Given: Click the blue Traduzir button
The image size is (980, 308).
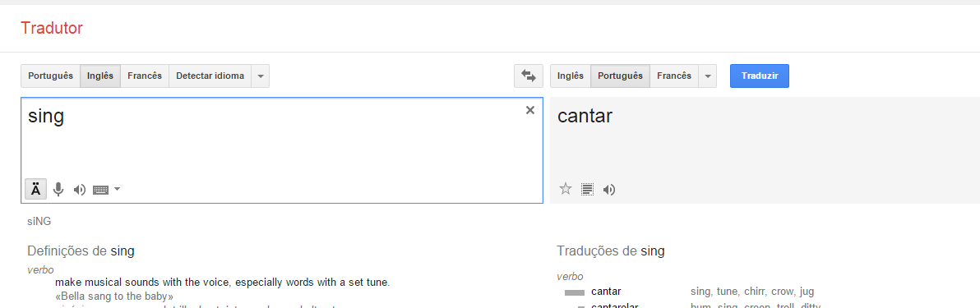Looking at the screenshot, I should pos(760,76).
